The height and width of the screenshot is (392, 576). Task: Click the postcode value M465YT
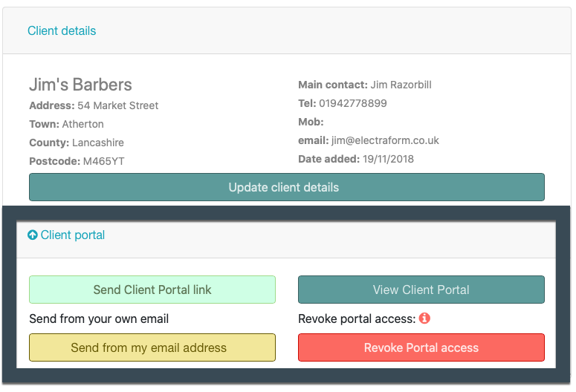[x=103, y=162]
